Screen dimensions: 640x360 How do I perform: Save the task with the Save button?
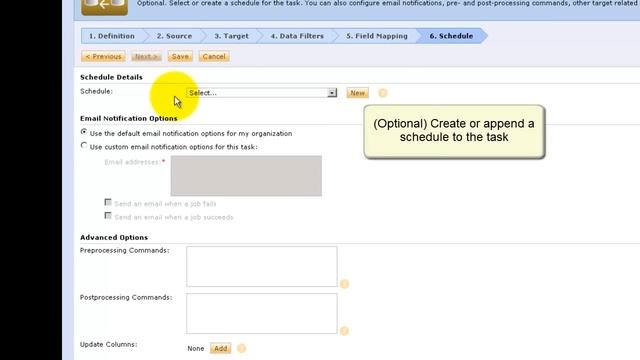point(180,56)
